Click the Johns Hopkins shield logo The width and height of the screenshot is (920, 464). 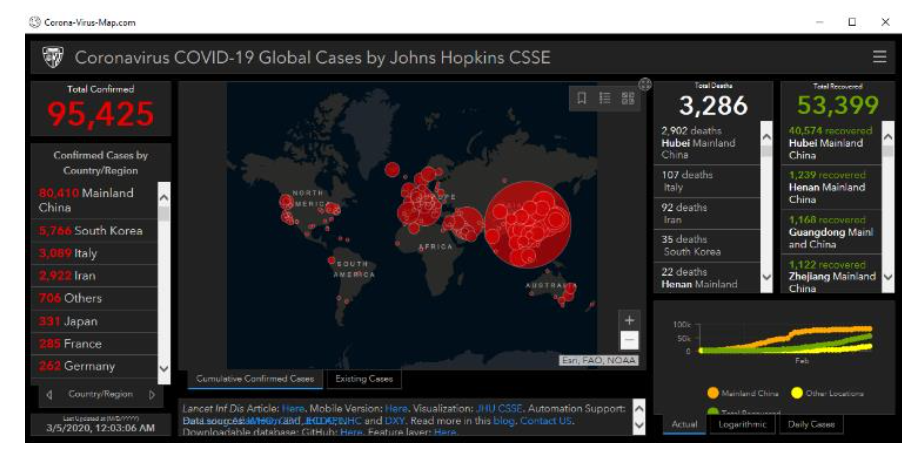(x=53, y=57)
